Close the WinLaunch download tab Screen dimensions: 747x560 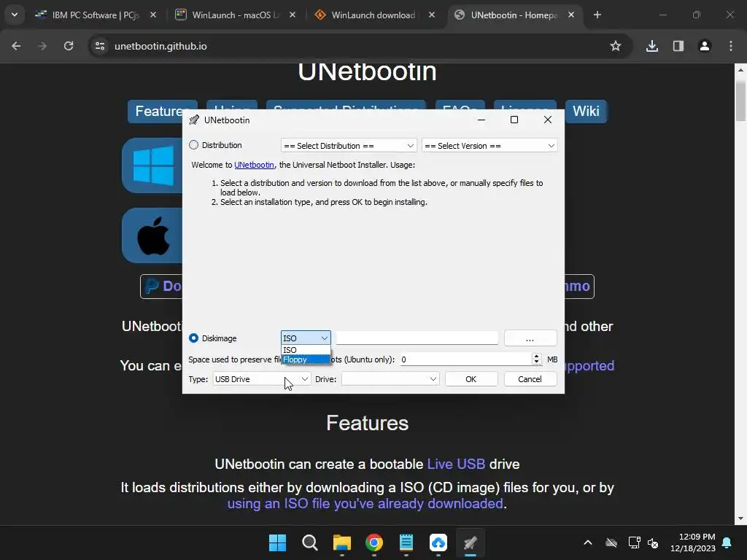click(x=432, y=15)
